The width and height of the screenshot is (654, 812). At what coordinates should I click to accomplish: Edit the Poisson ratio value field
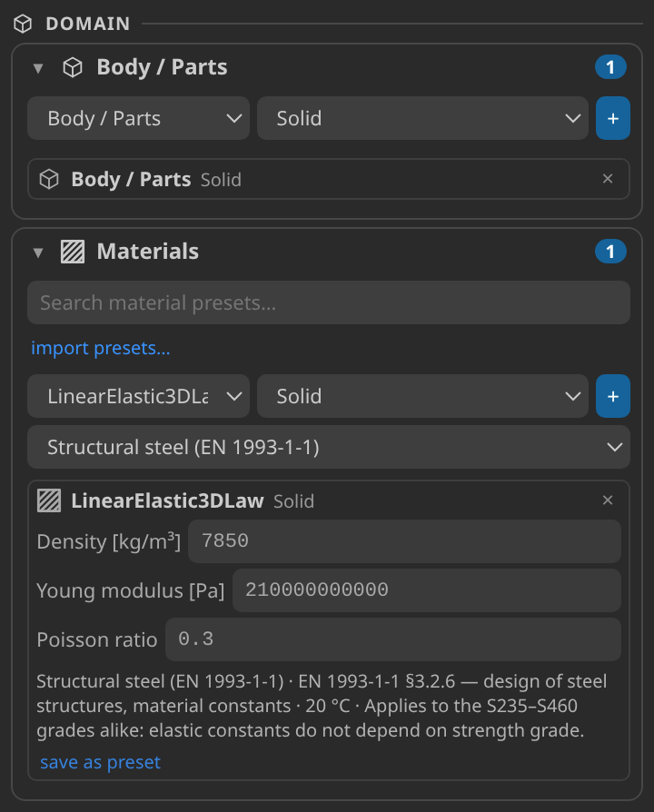392,639
